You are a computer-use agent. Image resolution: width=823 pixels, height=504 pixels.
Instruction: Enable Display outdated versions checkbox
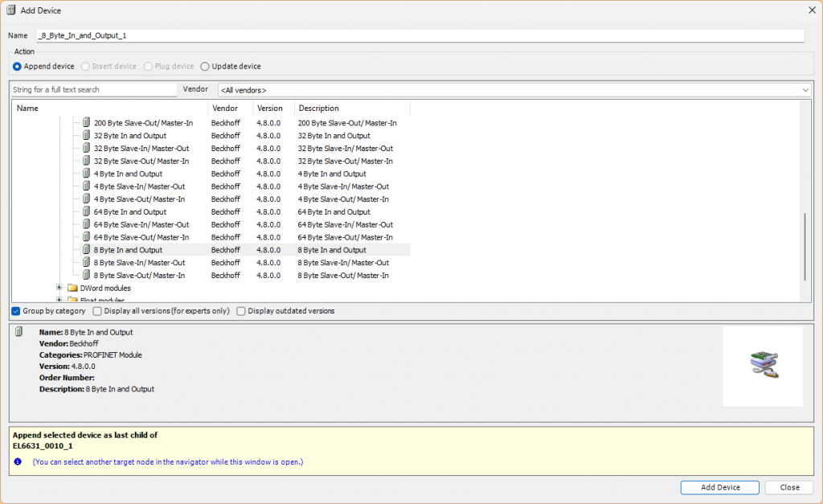coord(241,311)
